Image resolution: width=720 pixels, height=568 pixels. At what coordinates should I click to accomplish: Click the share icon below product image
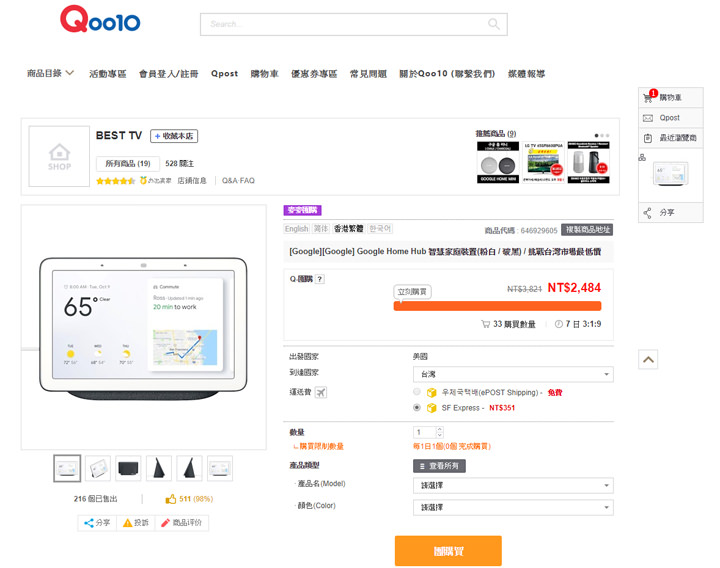pos(89,523)
